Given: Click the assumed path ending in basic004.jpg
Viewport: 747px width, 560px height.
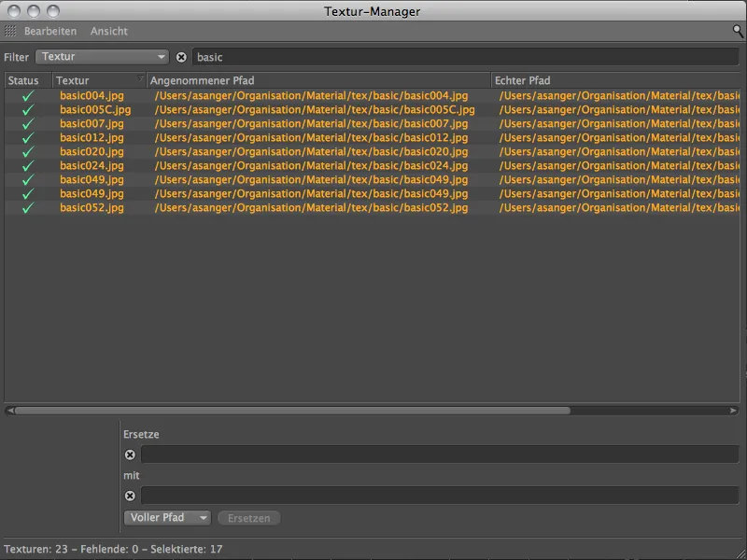Looking at the screenshot, I should (311, 96).
